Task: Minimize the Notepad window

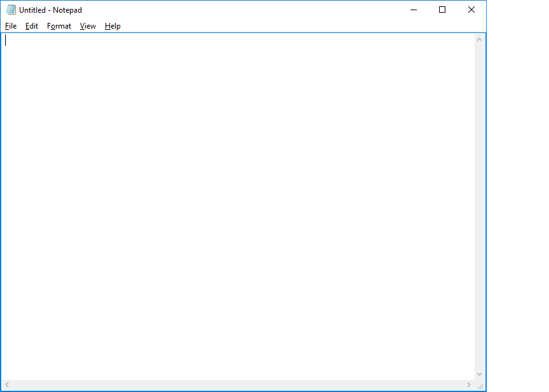Action: click(x=414, y=10)
